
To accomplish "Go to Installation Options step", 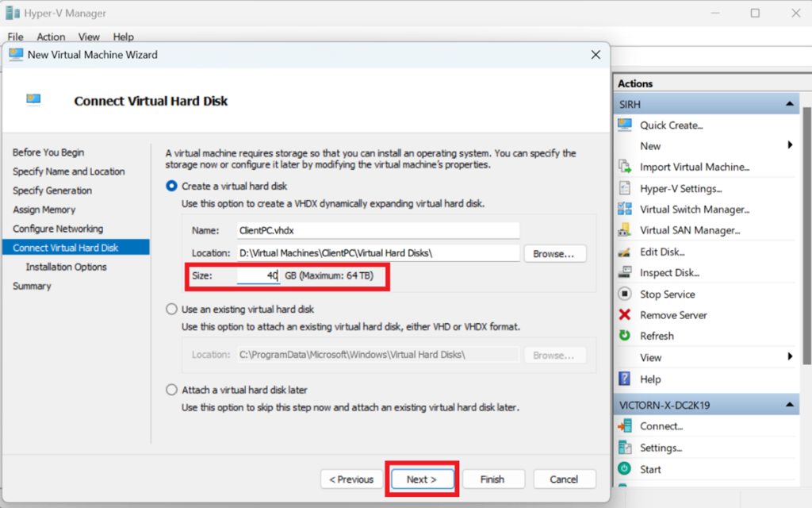I will click(67, 267).
